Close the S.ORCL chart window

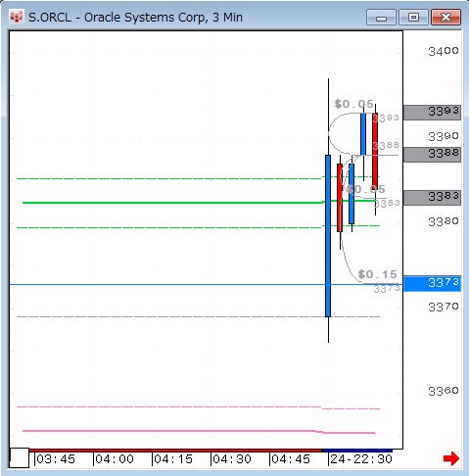pyautogui.click(x=446, y=17)
